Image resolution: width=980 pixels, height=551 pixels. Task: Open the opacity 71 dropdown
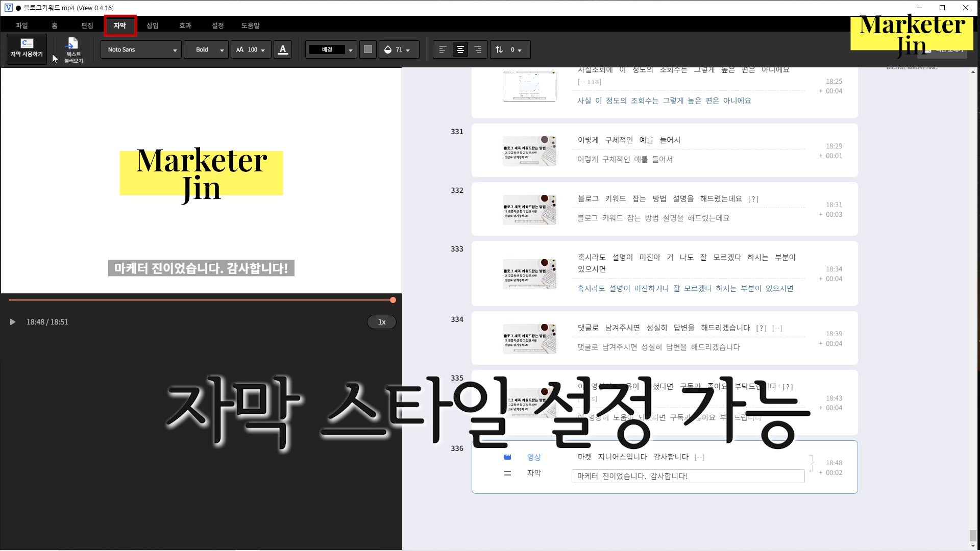(399, 49)
